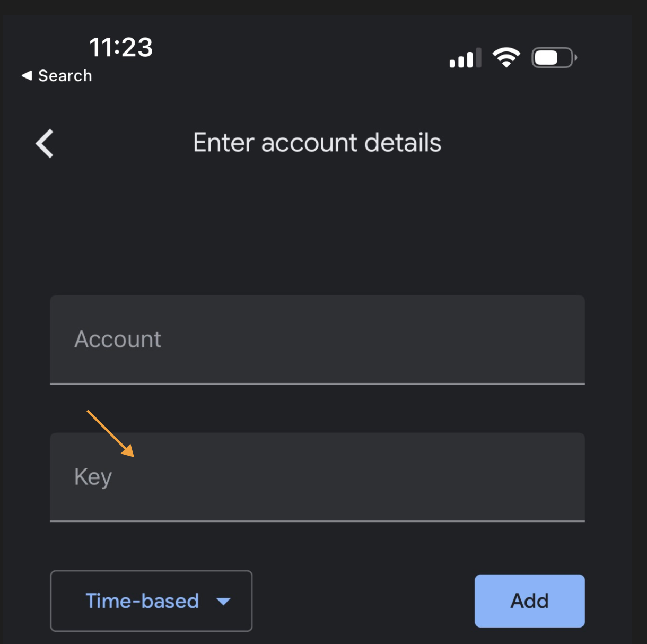
Task: Focus the Key input field
Action: [x=317, y=476]
